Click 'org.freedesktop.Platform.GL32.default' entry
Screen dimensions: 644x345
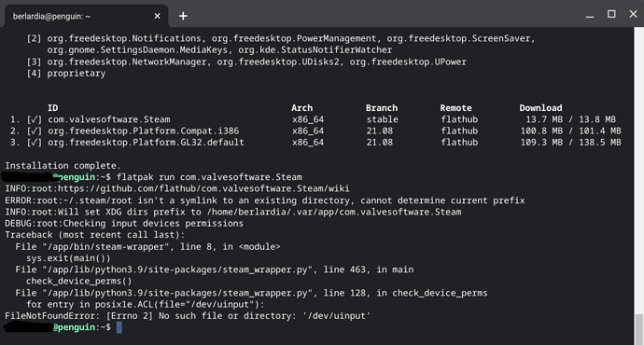click(146, 143)
